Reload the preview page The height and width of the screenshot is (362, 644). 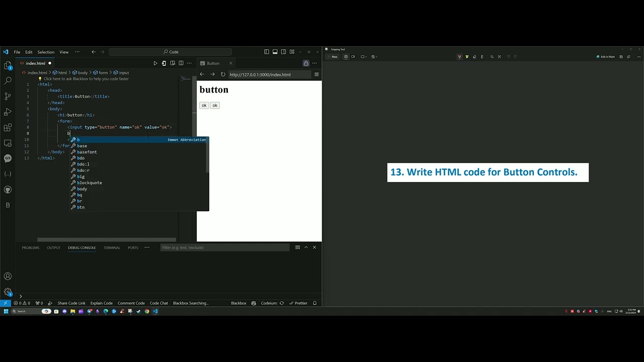tap(223, 74)
